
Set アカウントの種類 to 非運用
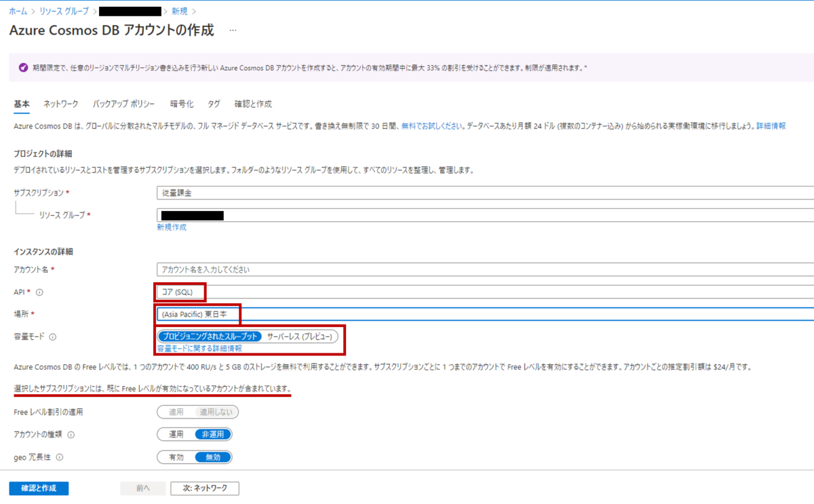(x=213, y=434)
